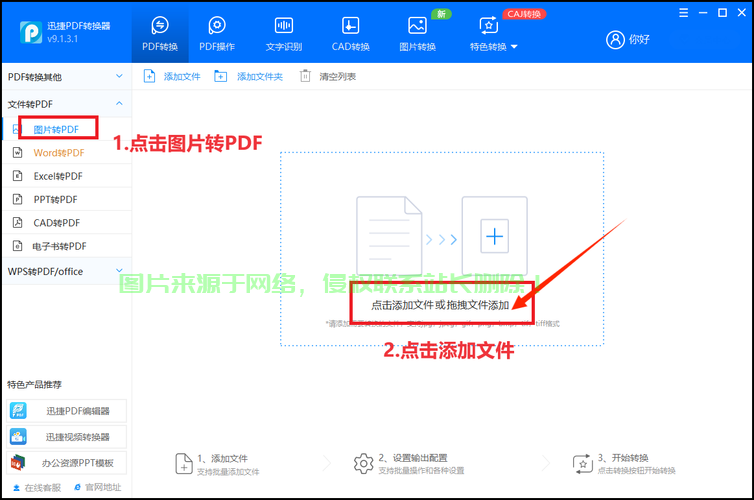Switch to the PDF操作 tab
The width and height of the screenshot is (754, 500).
217,35
